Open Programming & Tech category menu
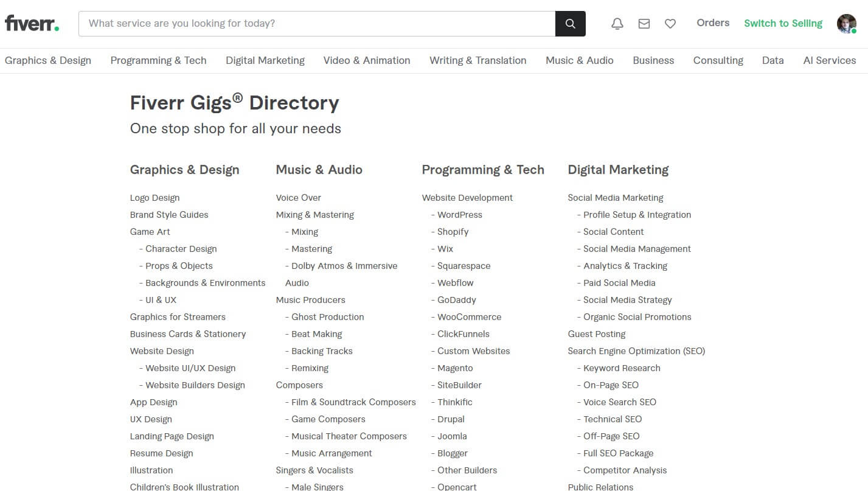The width and height of the screenshot is (868, 491). point(158,60)
